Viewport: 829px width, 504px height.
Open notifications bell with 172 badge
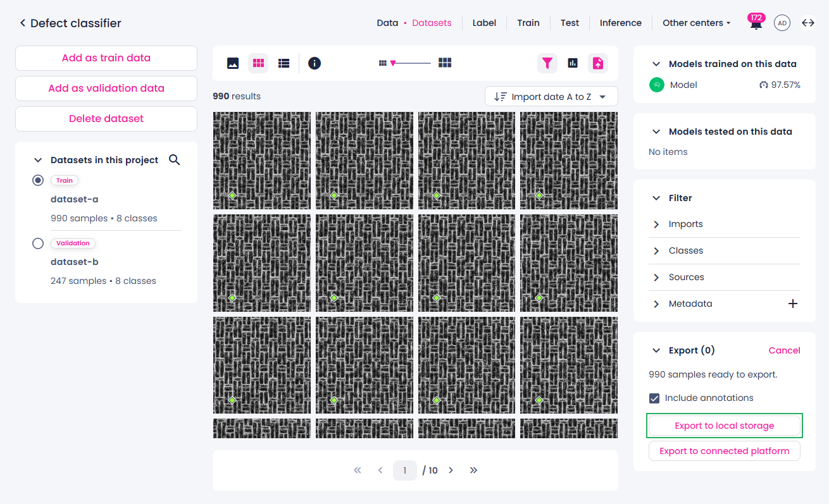point(756,23)
